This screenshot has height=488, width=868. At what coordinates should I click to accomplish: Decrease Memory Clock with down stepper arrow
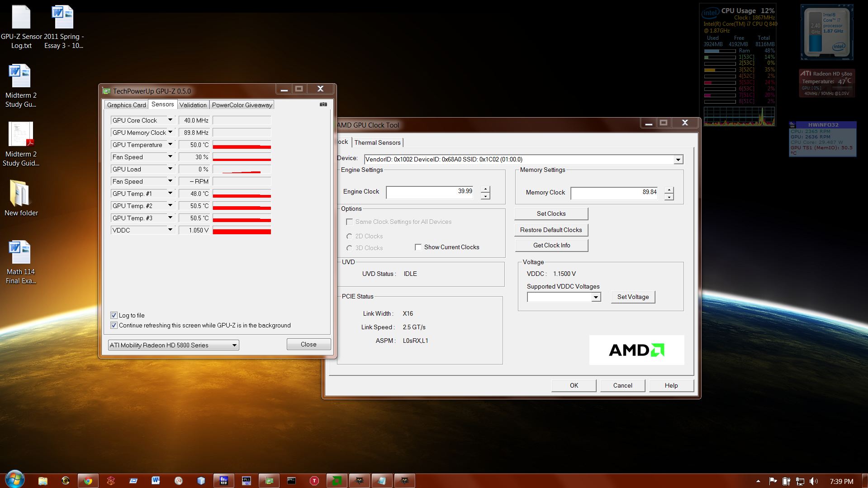[x=669, y=197]
